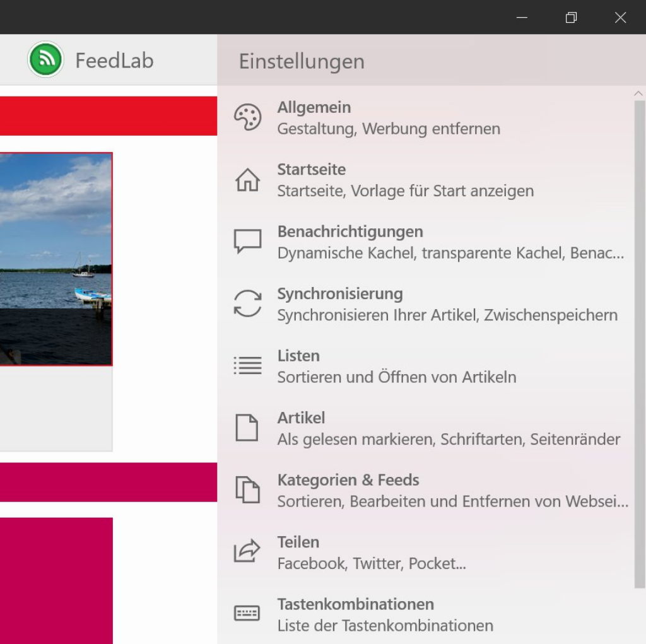Screen dimensions: 646x644
Task: Click the green FeedLab RSS logo icon
Action: [x=45, y=59]
